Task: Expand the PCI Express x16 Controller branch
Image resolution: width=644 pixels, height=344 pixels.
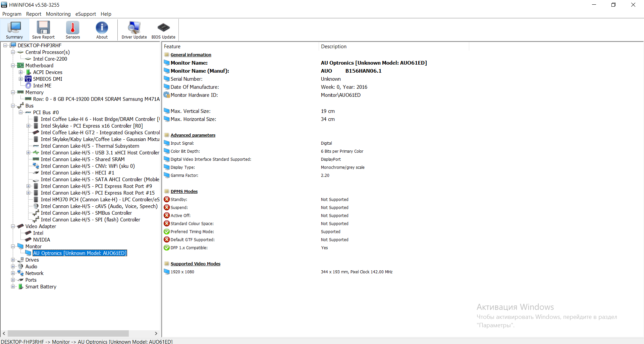Action: pyautogui.click(x=29, y=126)
